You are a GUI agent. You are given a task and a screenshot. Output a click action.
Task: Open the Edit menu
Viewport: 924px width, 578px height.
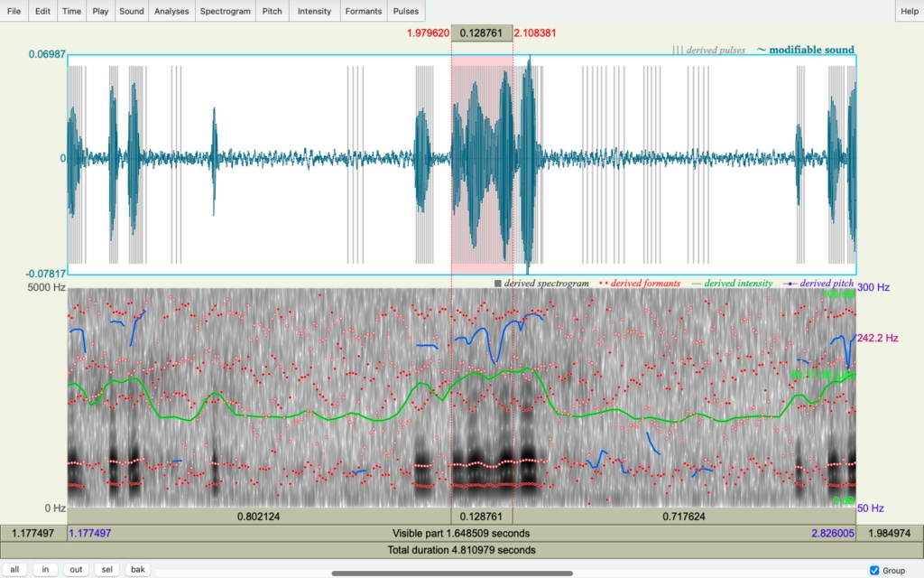point(42,11)
